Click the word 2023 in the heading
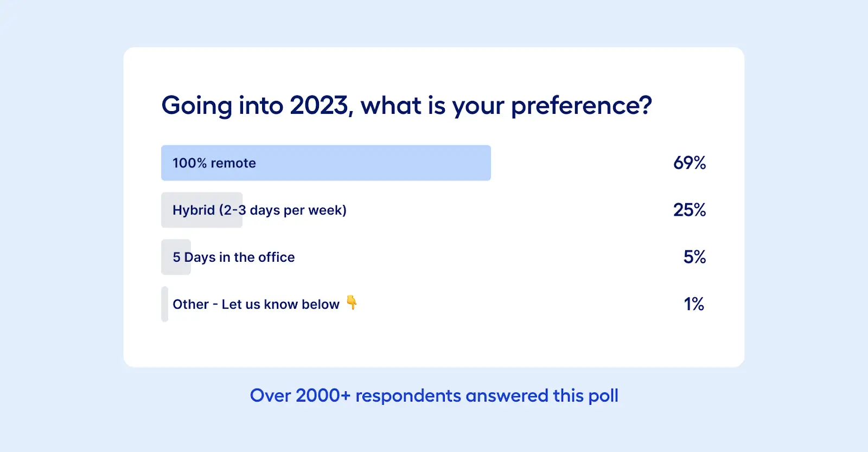This screenshot has height=452, width=868. (320, 105)
